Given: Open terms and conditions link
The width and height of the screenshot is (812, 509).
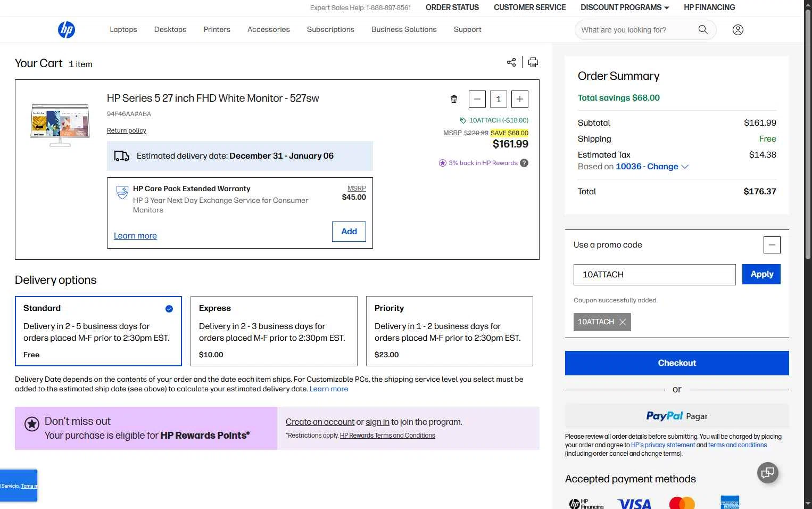Looking at the screenshot, I should click(x=738, y=445).
